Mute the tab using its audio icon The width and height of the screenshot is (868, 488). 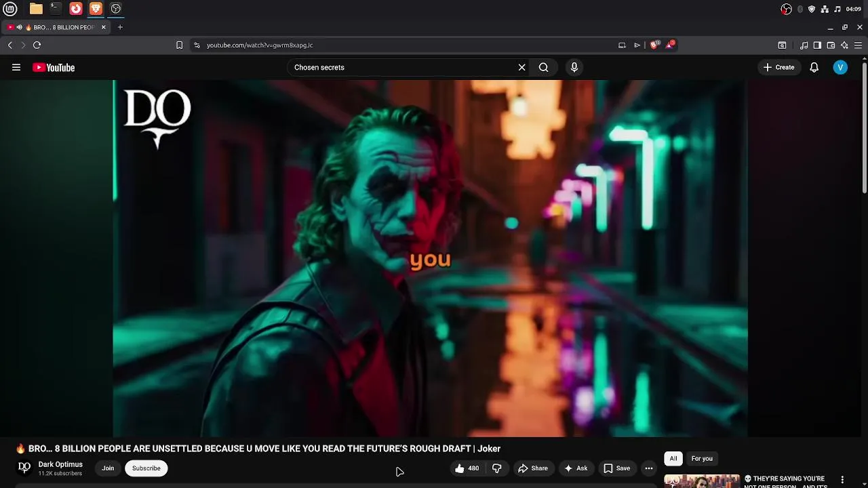(x=19, y=27)
